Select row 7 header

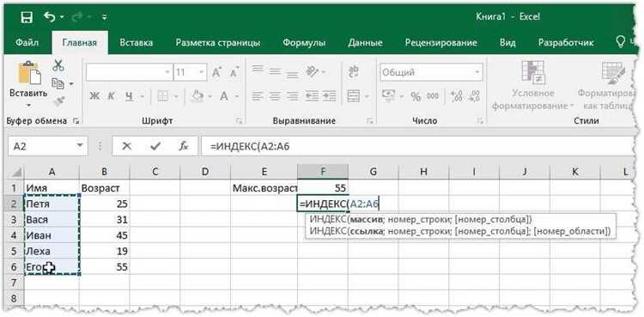pyautogui.click(x=14, y=283)
